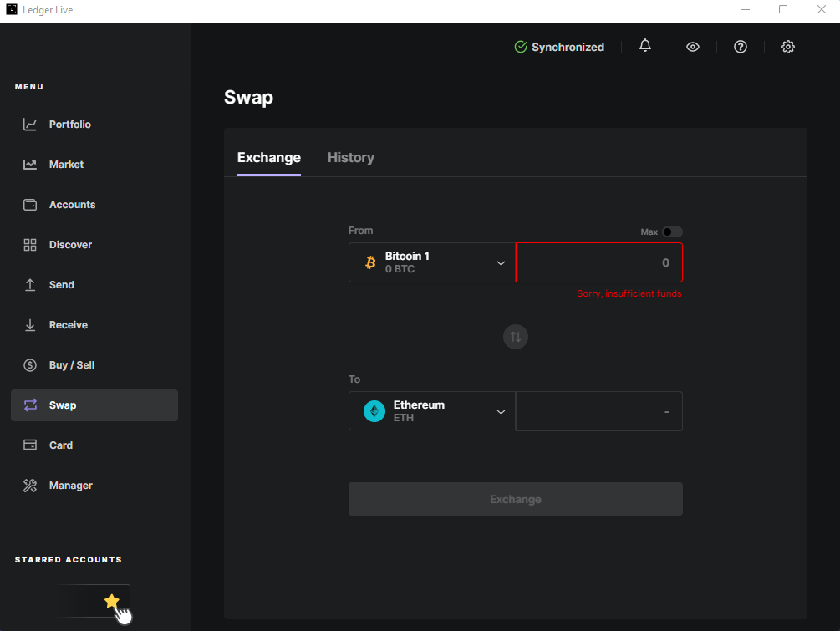
Task: Enable the Max amount toggle
Action: tap(672, 232)
